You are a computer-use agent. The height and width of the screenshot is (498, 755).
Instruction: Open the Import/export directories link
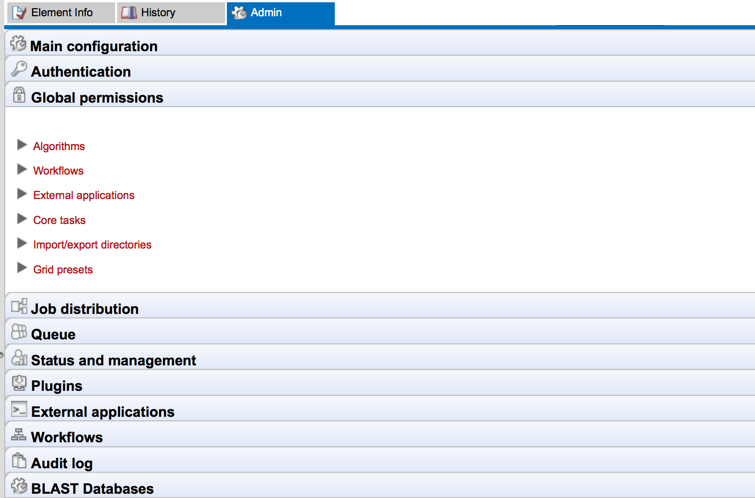92,245
